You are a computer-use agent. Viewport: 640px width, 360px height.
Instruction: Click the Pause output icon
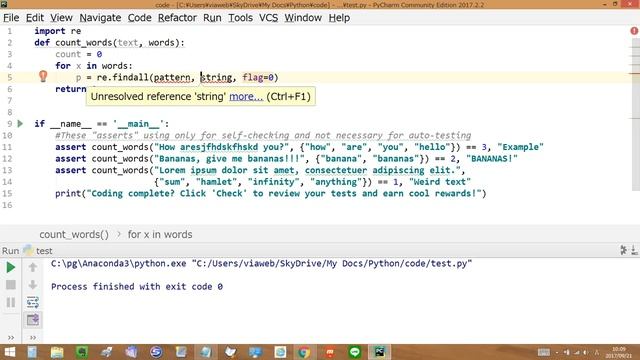(11, 302)
